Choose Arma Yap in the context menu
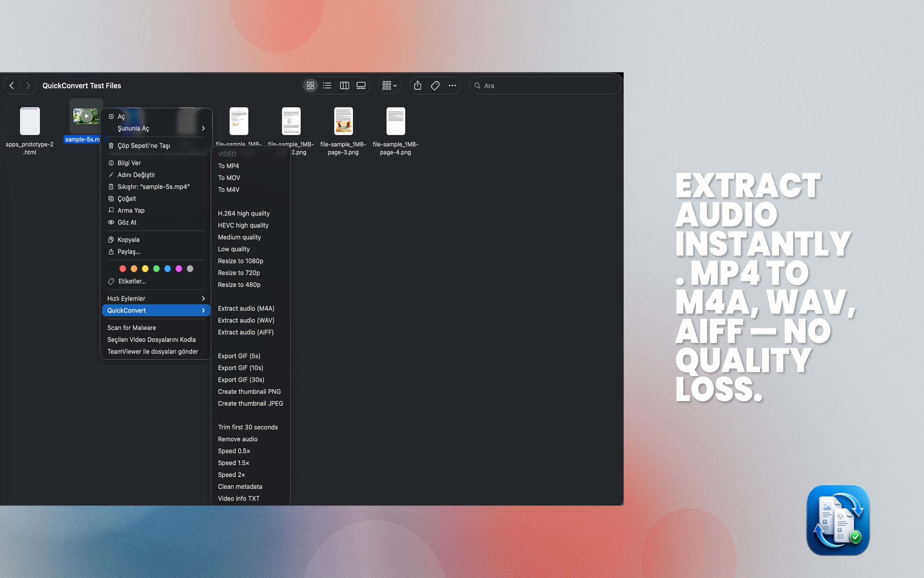Image resolution: width=924 pixels, height=578 pixels. click(156, 210)
